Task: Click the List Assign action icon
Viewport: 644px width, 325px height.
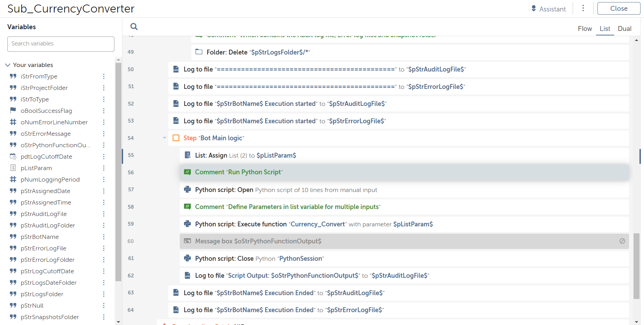Action: point(187,155)
